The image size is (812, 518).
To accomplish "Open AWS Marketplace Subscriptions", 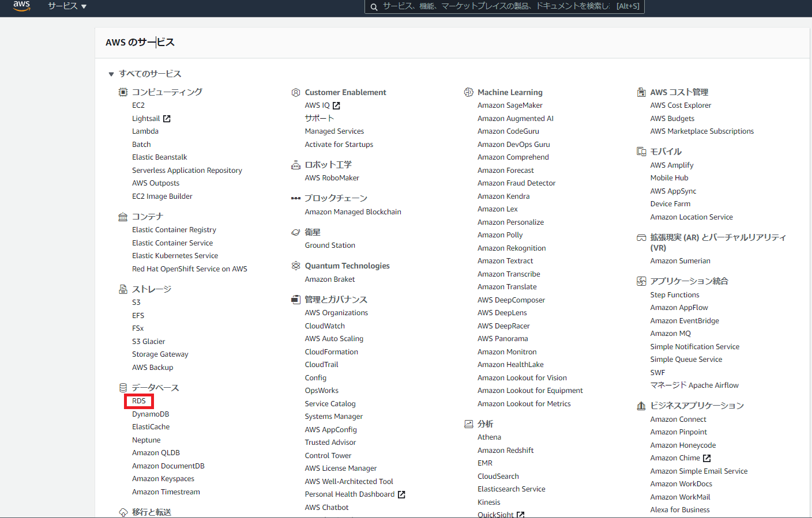I will [x=702, y=131].
